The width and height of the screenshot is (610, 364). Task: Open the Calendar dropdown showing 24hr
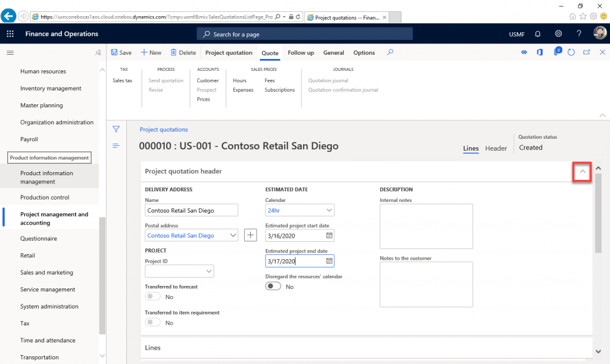[x=329, y=210]
